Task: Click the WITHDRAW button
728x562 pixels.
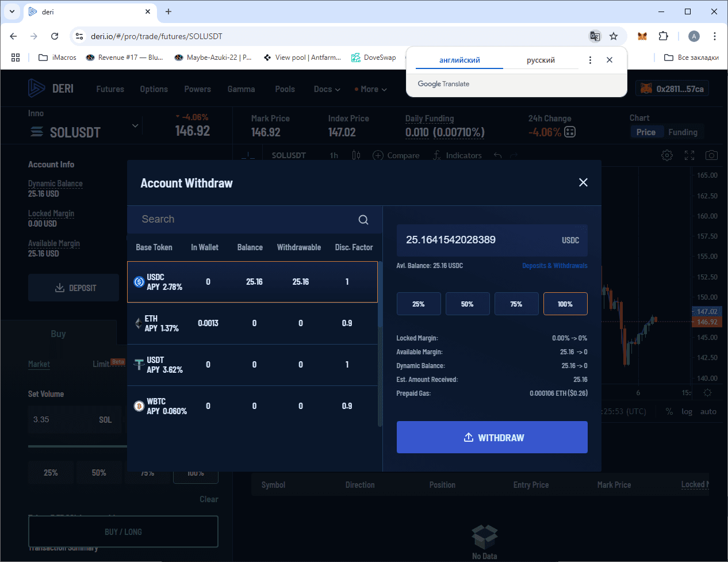Action: click(x=492, y=437)
